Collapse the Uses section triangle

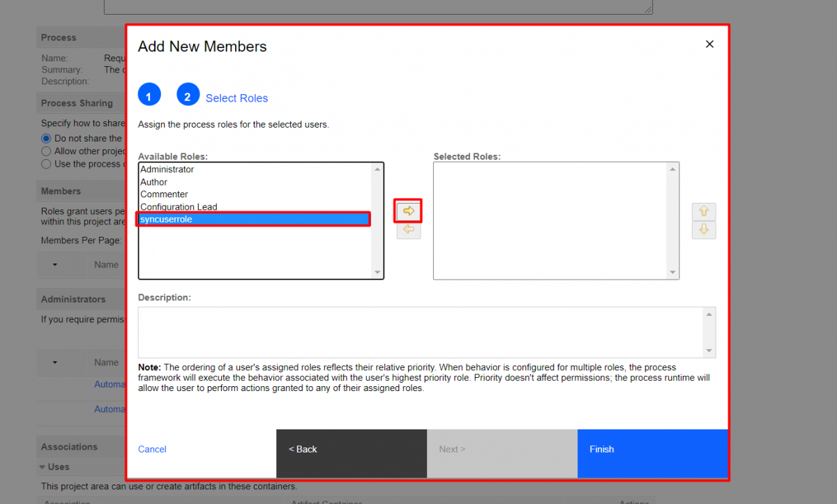tap(43, 467)
